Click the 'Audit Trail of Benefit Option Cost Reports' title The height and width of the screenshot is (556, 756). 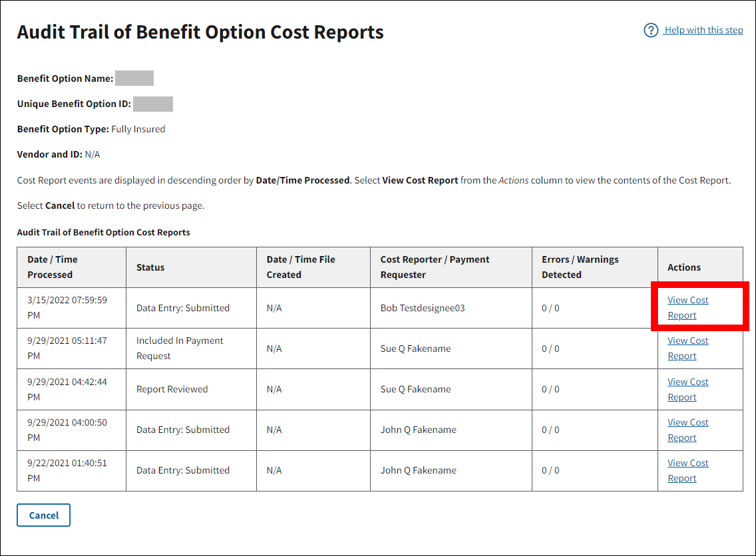coord(200,32)
